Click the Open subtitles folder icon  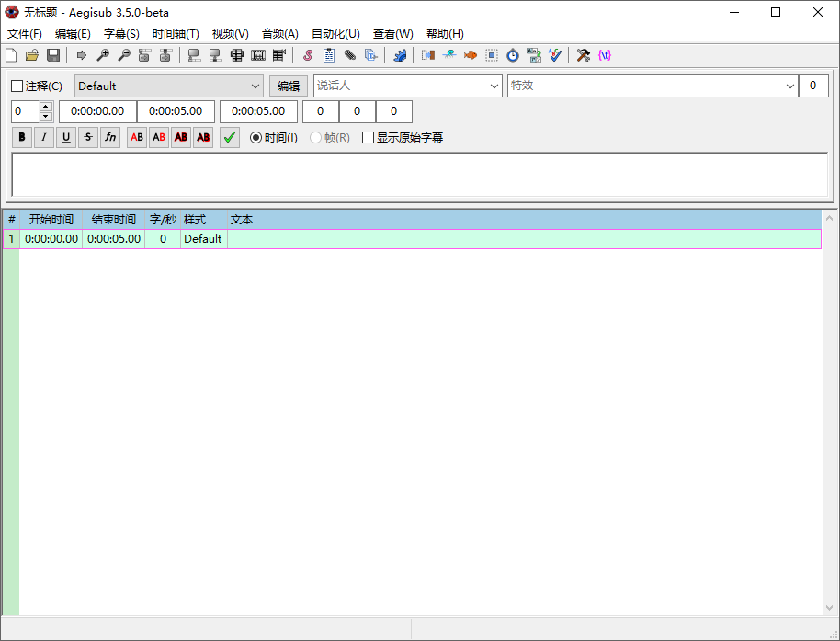(32, 55)
